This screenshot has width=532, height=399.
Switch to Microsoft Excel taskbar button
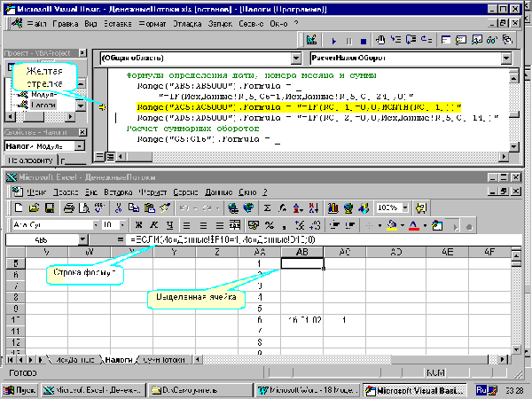[x=93, y=390]
